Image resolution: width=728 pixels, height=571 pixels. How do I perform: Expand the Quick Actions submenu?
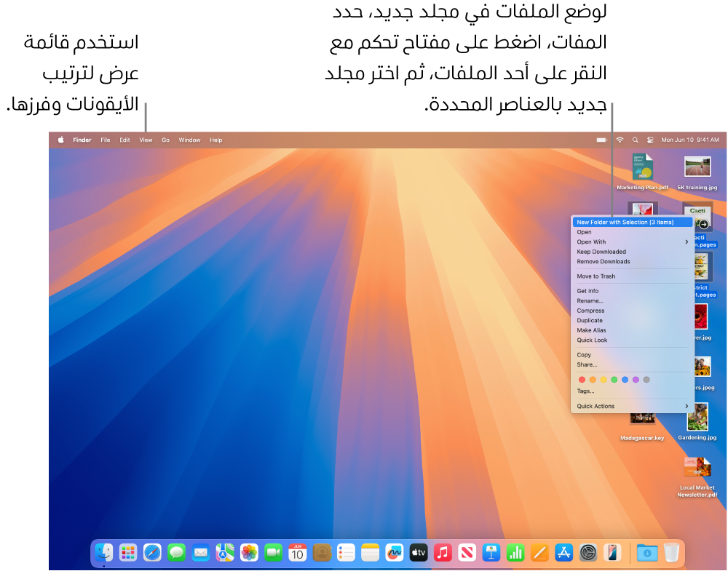[633, 406]
